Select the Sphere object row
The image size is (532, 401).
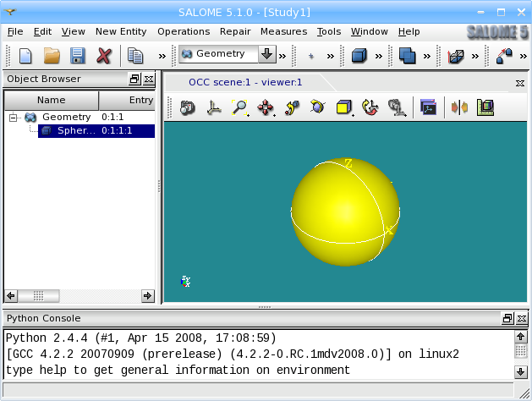[96, 130]
